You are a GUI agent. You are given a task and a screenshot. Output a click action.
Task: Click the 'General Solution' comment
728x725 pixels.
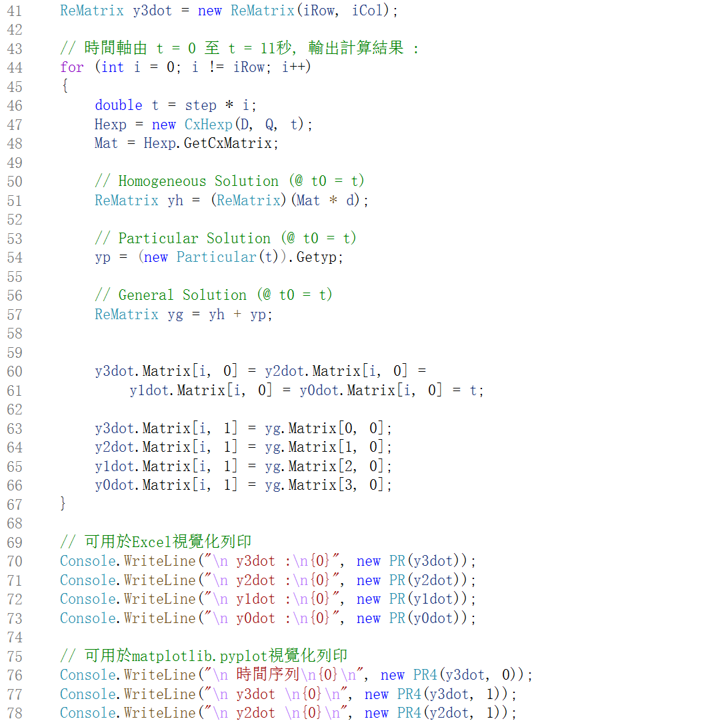213,295
